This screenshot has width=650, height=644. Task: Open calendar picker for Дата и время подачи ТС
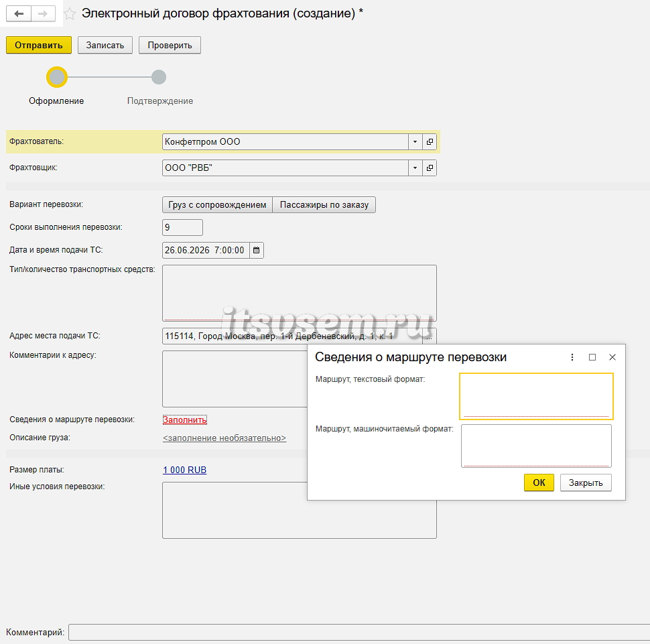tap(256, 250)
